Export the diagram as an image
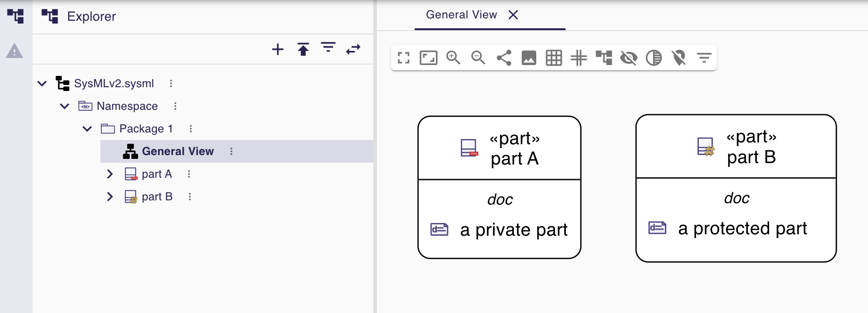868x313 pixels. tap(529, 58)
